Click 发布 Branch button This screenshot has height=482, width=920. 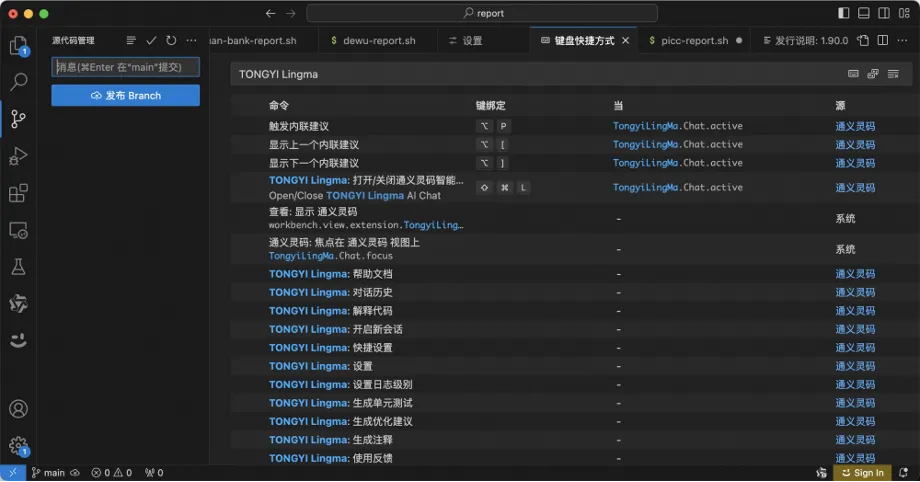[x=126, y=96]
